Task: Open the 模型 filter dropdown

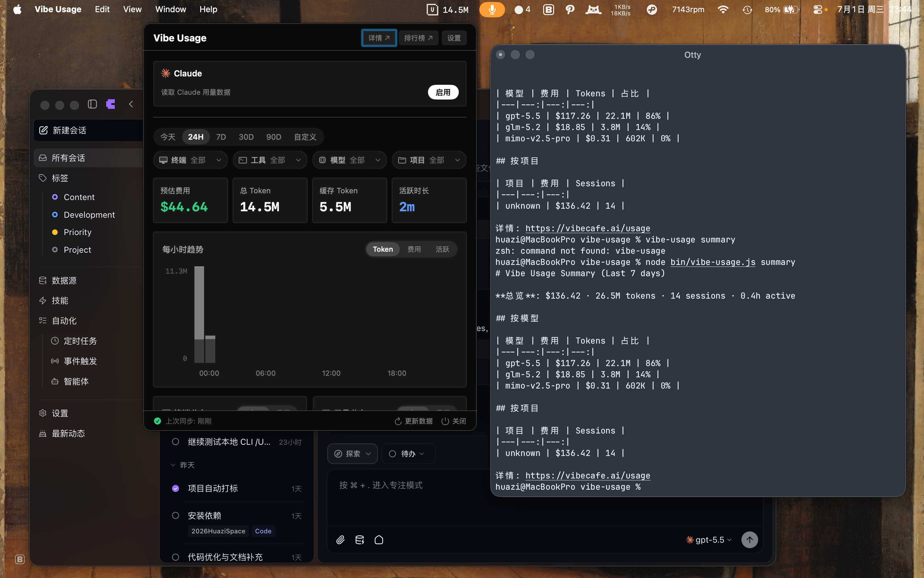Action: coord(349,160)
